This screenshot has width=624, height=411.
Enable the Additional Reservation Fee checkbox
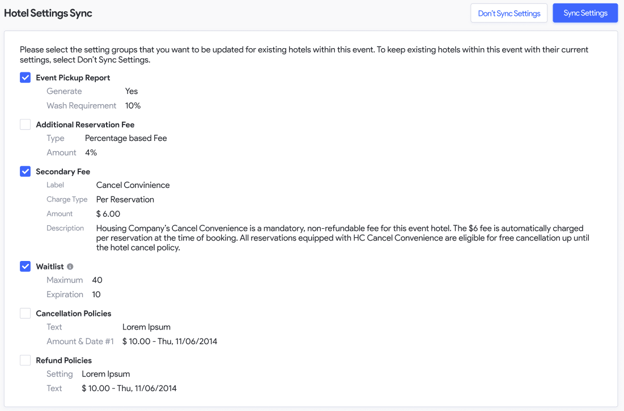(25, 125)
